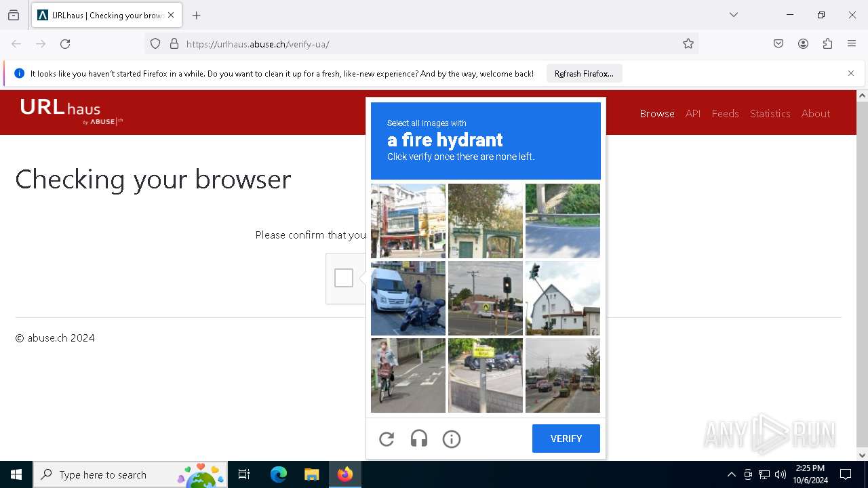Click the blue VERIFY button

(566, 439)
